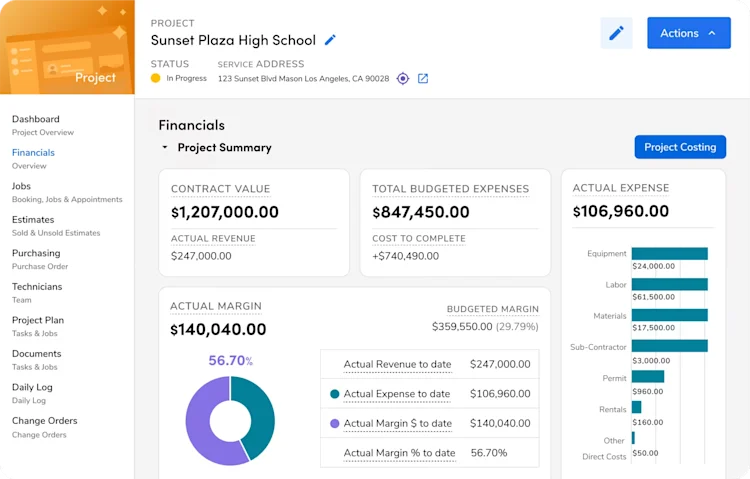Click the purple legend dot for Actual Margin
Viewport: 750px width, 479px height.
[x=335, y=423]
